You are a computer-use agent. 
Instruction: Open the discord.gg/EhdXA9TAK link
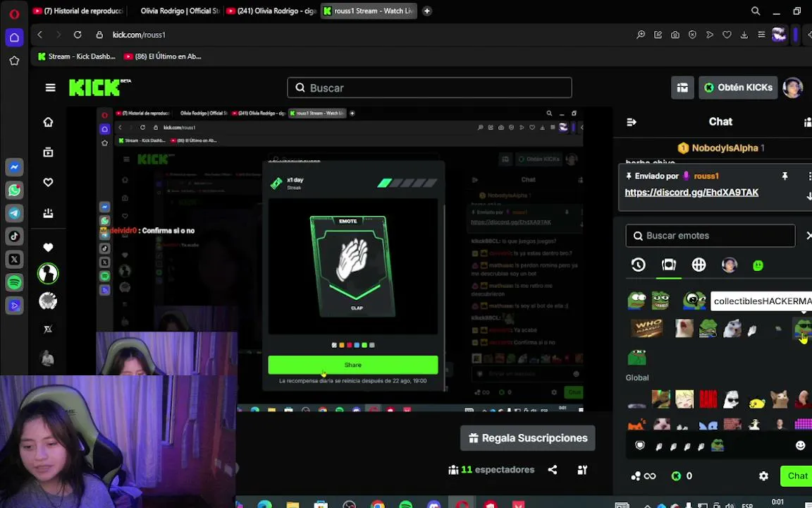[691, 193]
